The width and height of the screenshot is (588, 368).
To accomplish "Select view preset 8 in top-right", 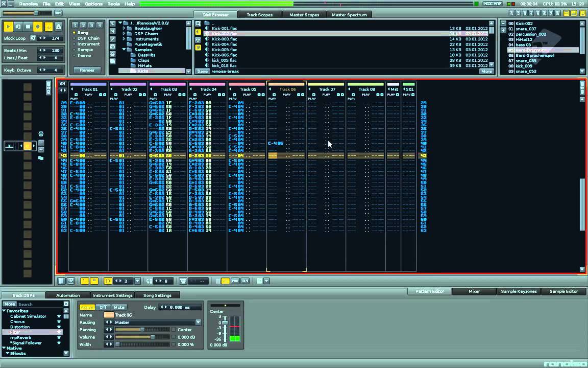I will (557, 13).
